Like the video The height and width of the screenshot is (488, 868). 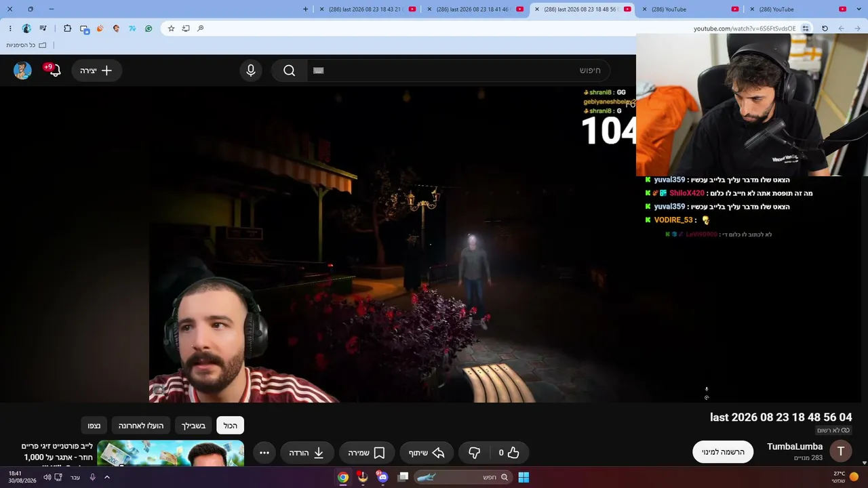509,453
